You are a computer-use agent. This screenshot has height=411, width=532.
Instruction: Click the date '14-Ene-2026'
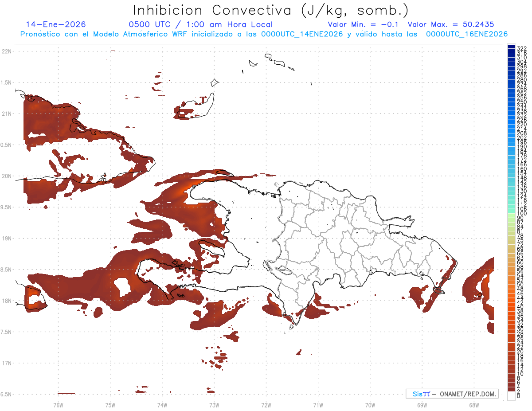[56, 24]
